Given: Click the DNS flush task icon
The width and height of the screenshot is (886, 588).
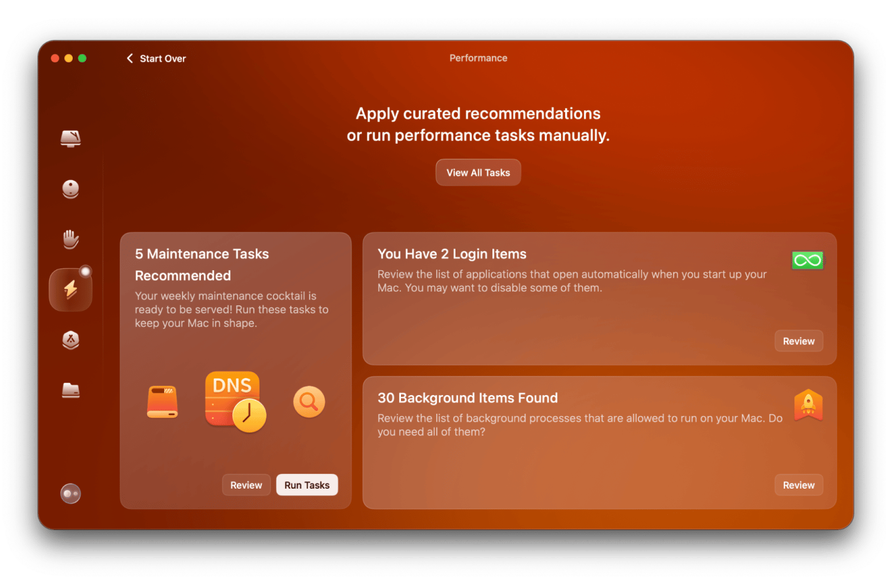Looking at the screenshot, I should (235, 401).
